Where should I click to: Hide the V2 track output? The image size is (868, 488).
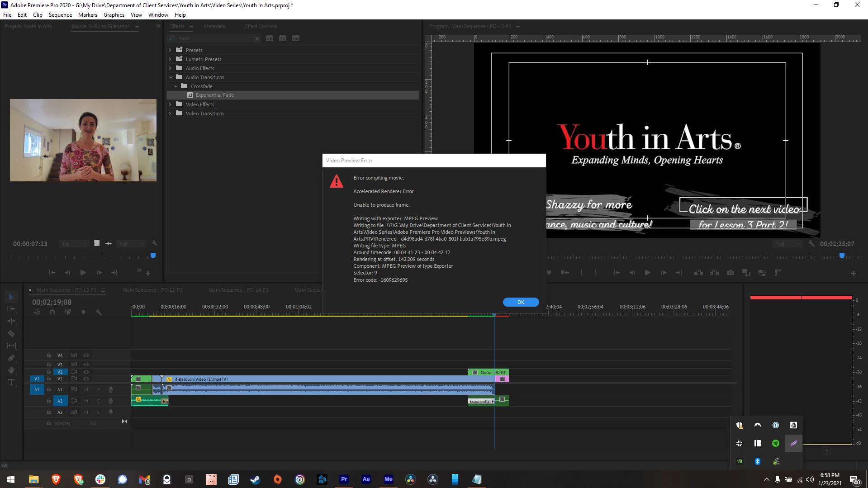[86, 372]
